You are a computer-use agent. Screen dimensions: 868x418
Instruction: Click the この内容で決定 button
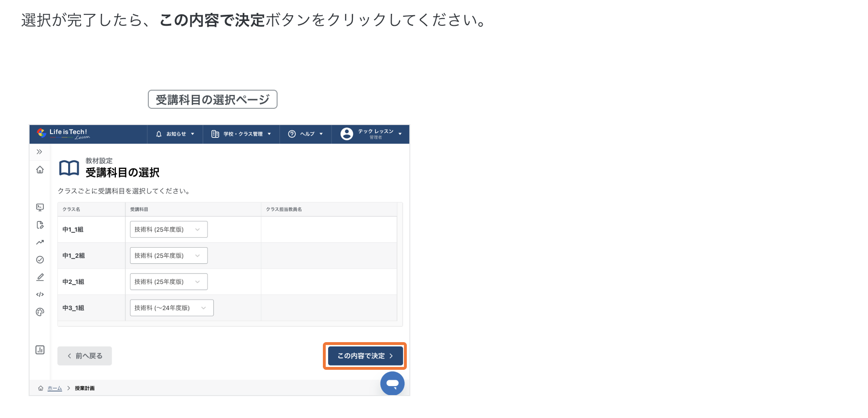point(365,356)
